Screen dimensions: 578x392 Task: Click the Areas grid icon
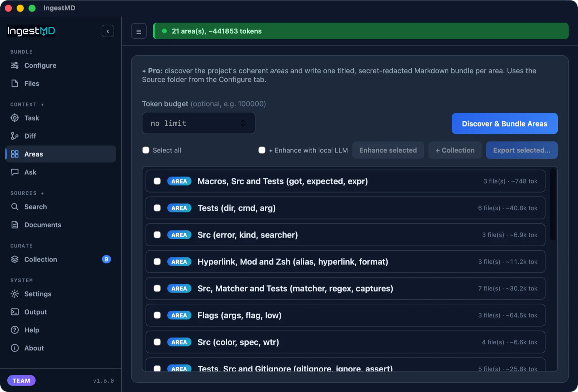pyautogui.click(x=15, y=154)
